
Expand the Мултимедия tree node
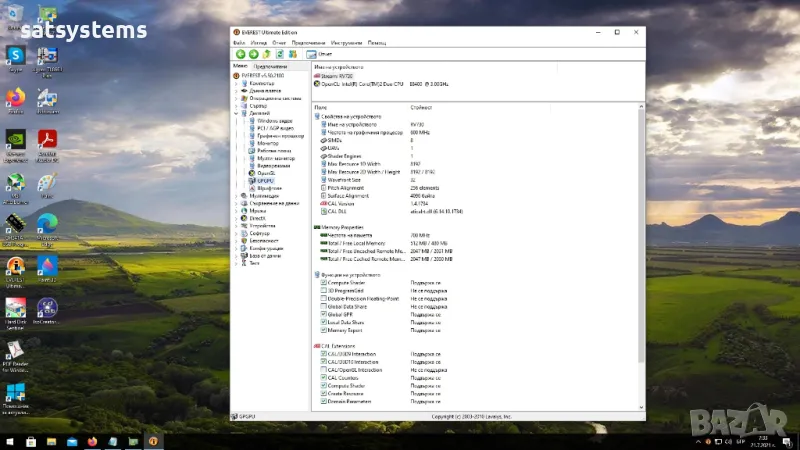pos(237,196)
